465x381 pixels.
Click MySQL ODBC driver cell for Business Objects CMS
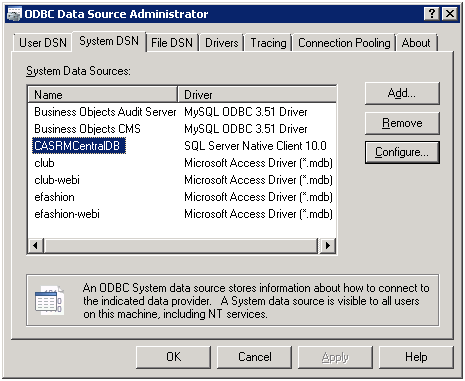coord(246,129)
